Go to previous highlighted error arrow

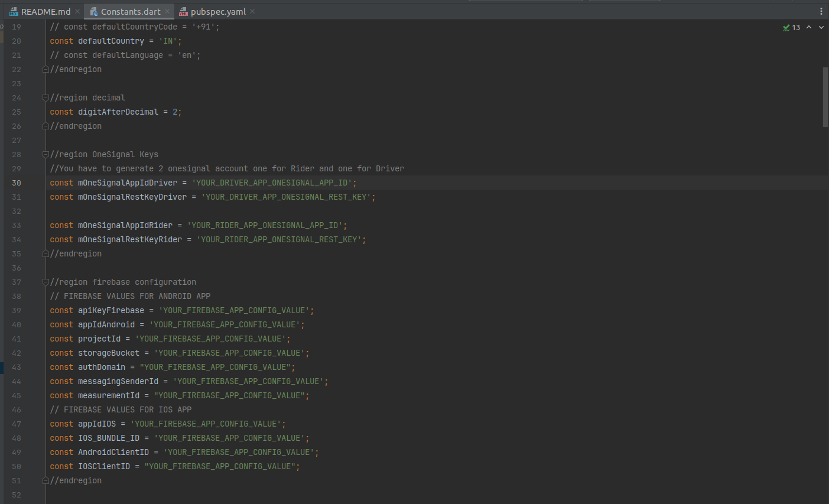809,28
